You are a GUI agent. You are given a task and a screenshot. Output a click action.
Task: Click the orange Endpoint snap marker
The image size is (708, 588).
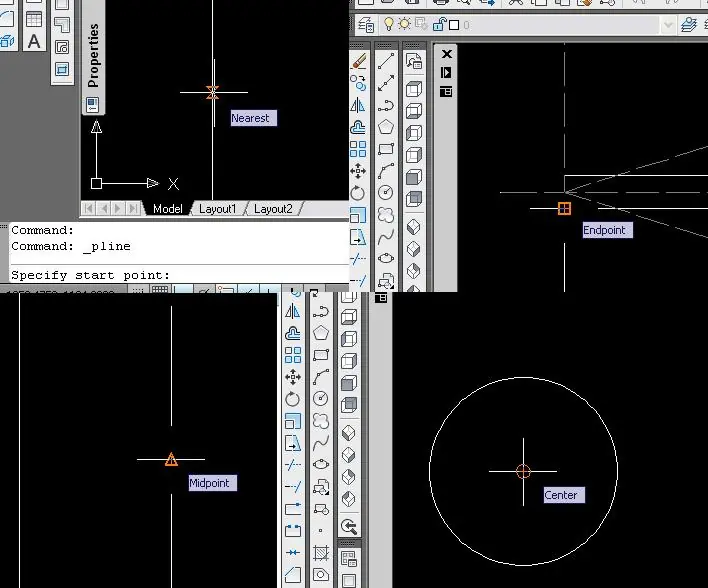click(x=564, y=209)
